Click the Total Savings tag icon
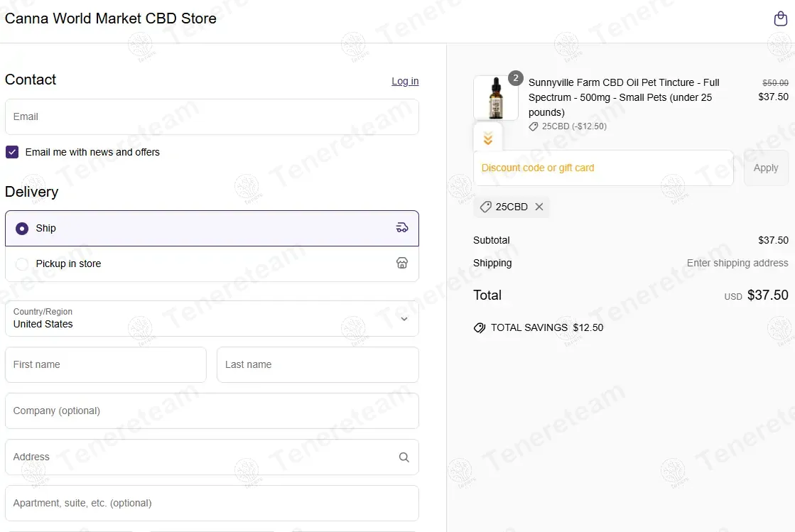The image size is (795, 532). pos(480,328)
